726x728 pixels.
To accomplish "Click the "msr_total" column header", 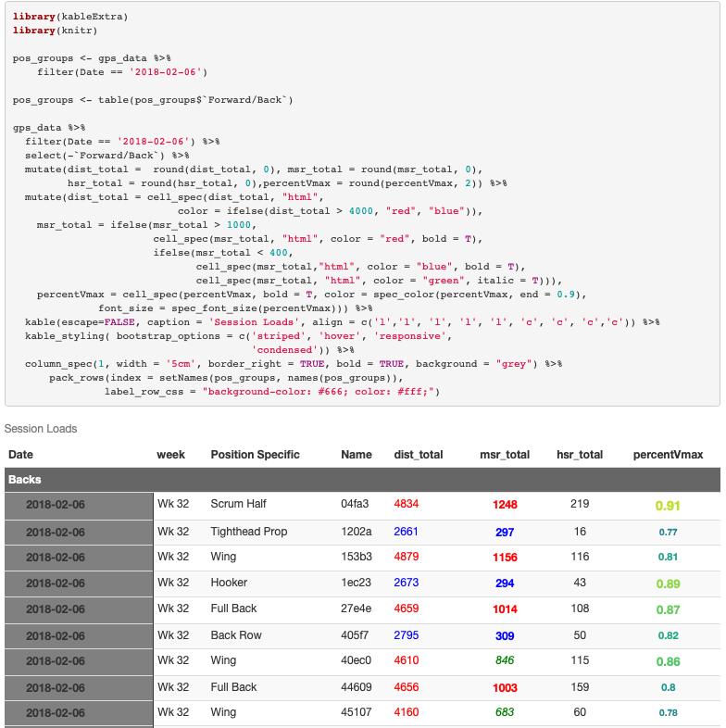I will pyautogui.click(x=505, y=455).
